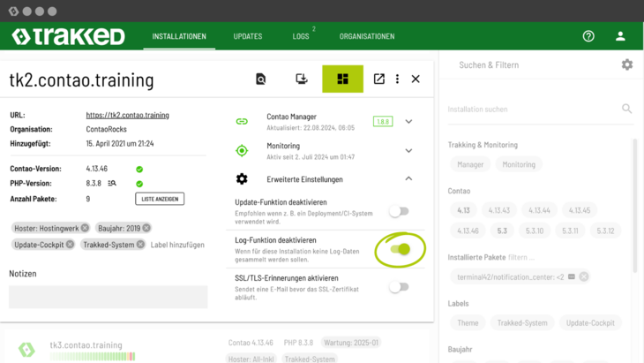This screenshot has height=363, width=644.
Task: Open the Organisationen tab
Action: pyautogui.click(x=366, y=36)
